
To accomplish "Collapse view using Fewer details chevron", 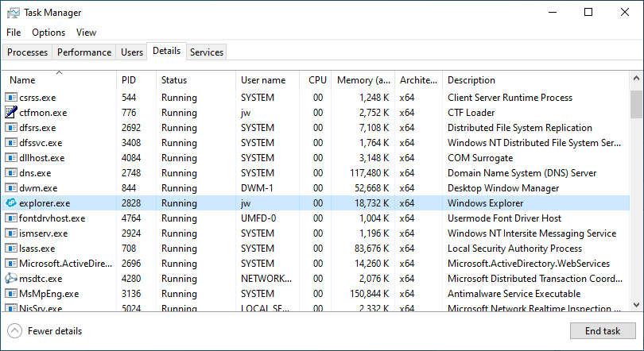I will point(14,331).
